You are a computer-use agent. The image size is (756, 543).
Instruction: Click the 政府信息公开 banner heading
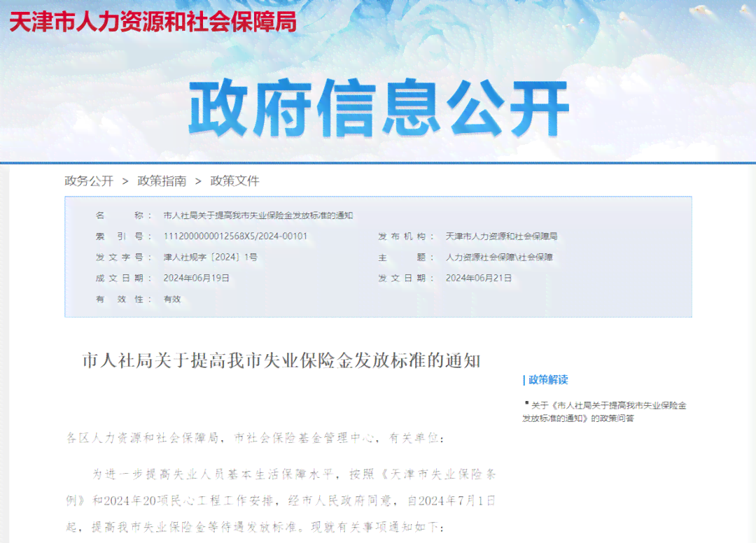(379, 108)
